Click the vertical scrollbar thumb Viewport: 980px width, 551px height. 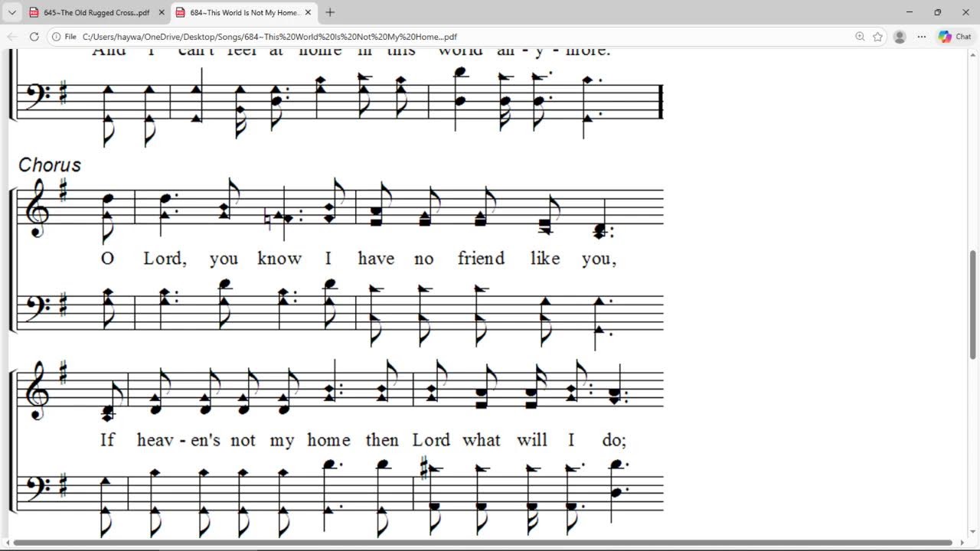[x=973, y=304]
